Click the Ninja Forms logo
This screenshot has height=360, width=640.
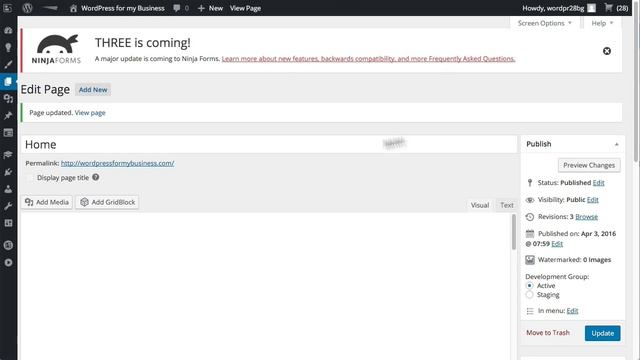click(56, 49)
